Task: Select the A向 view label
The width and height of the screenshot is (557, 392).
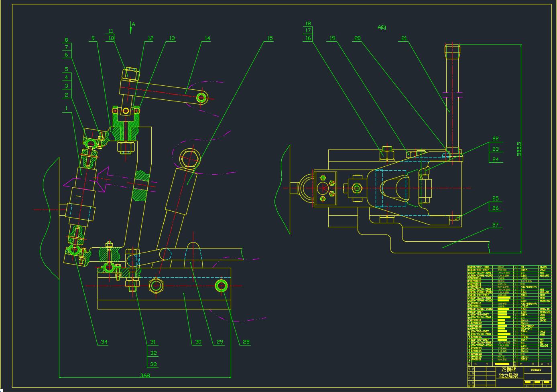Action: 382,27
